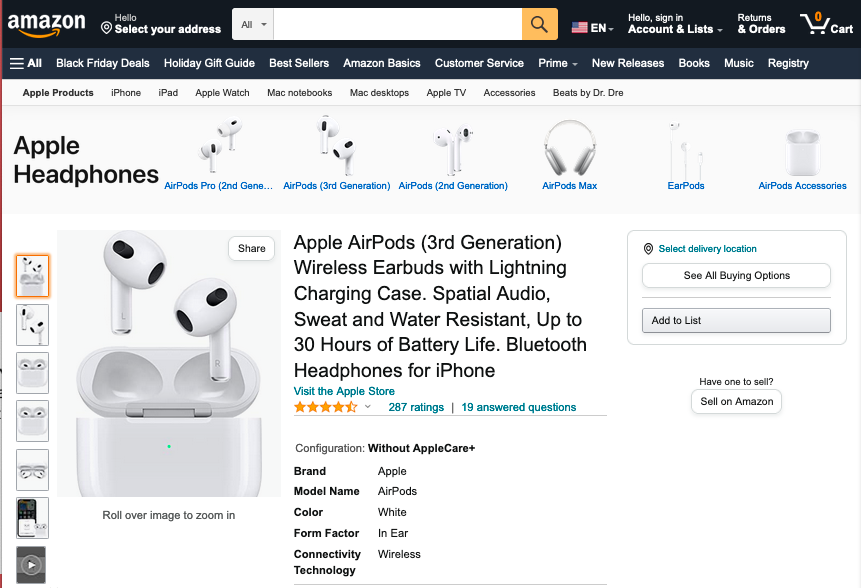Click See All Buying Options button
The image size is (861, 588).
click(x=736, y=276)
